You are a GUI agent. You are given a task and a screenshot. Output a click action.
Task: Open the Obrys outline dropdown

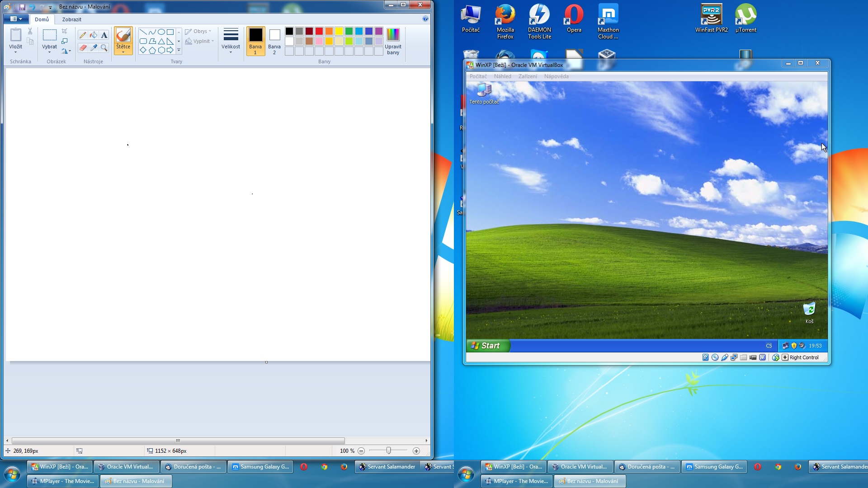(x=198, y=31)
